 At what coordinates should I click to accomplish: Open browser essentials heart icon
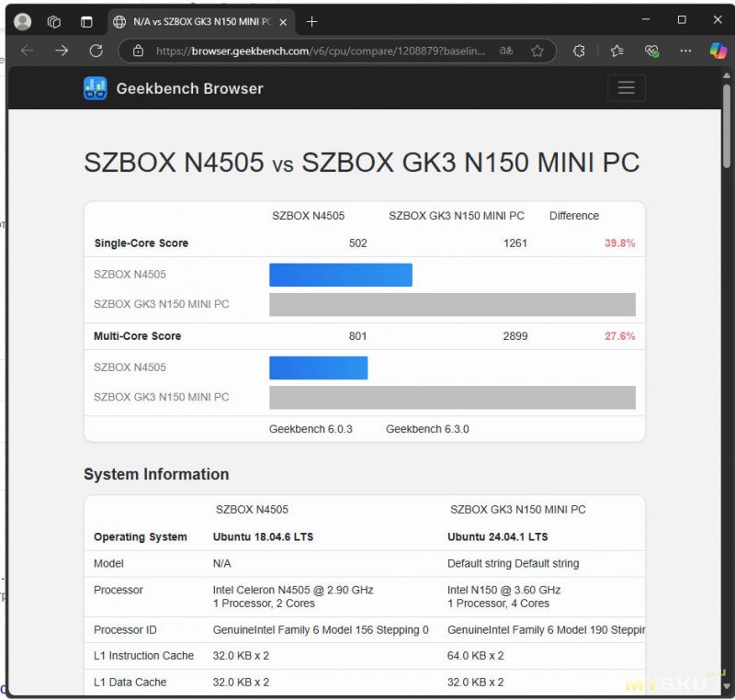[x=651, y=51]
